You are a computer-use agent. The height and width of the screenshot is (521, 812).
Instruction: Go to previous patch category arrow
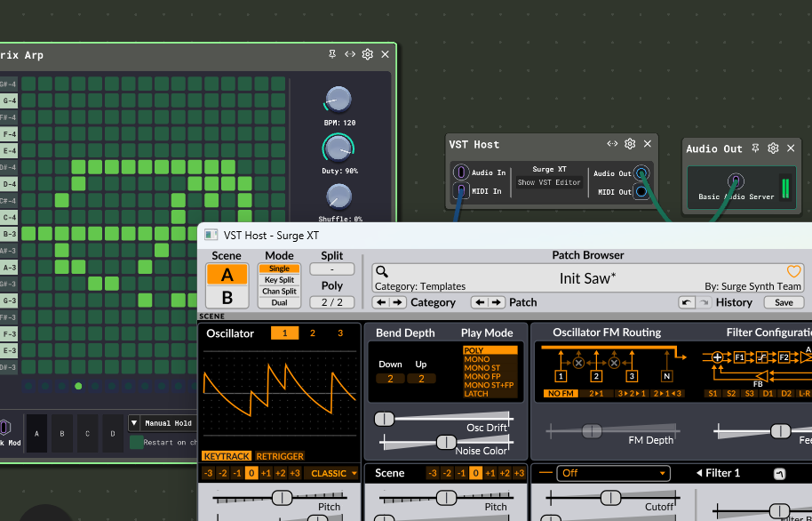coord(382,302)
